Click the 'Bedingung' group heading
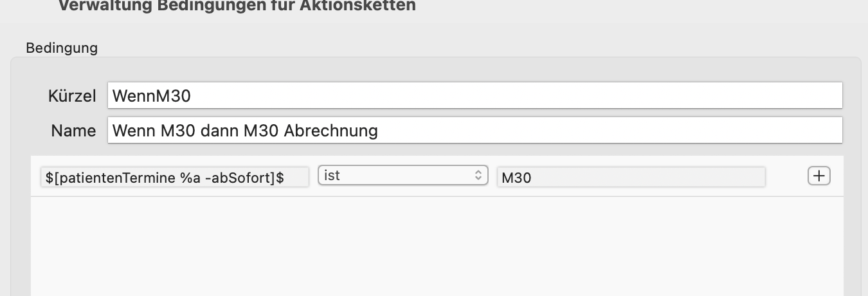Image resolution: width=868 pixels, height=296 pixels. (62, 48)
